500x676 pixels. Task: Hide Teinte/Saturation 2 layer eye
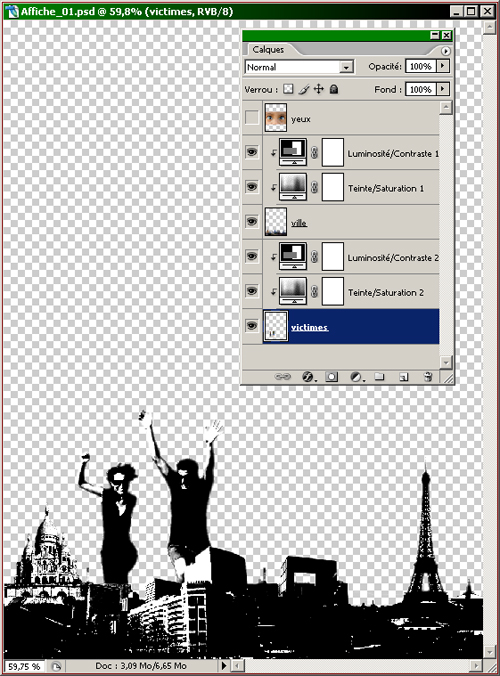(x=252, y=291)
